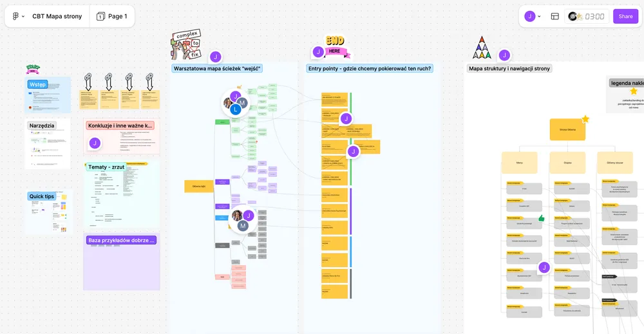Screen dimensions: 644x334
Task: Select the purple Baza przykładów dobrze ... label
Action: (121, 240)
